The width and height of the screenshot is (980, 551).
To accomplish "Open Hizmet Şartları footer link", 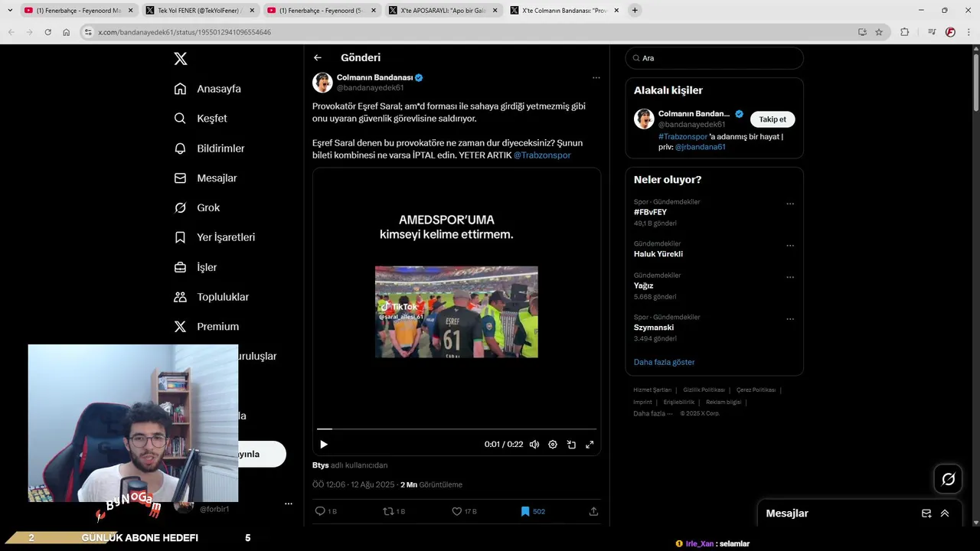I will click(x=652, y=390).
